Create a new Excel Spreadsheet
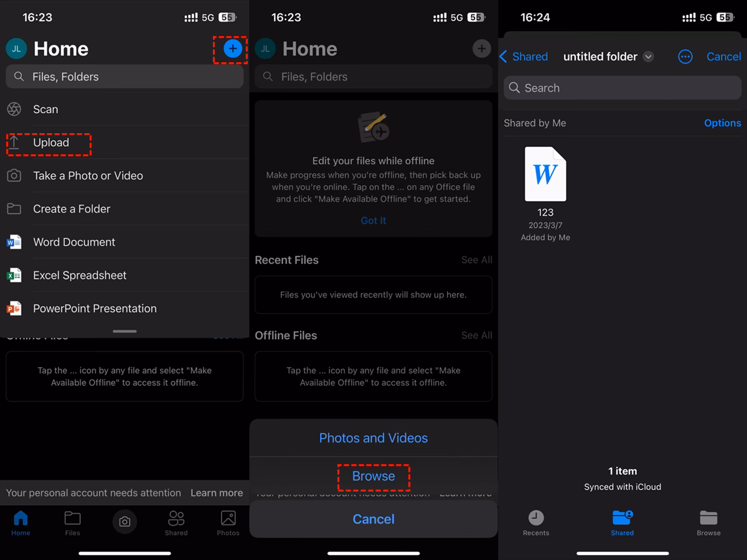747x560 pixels. (x=80, y=275)
